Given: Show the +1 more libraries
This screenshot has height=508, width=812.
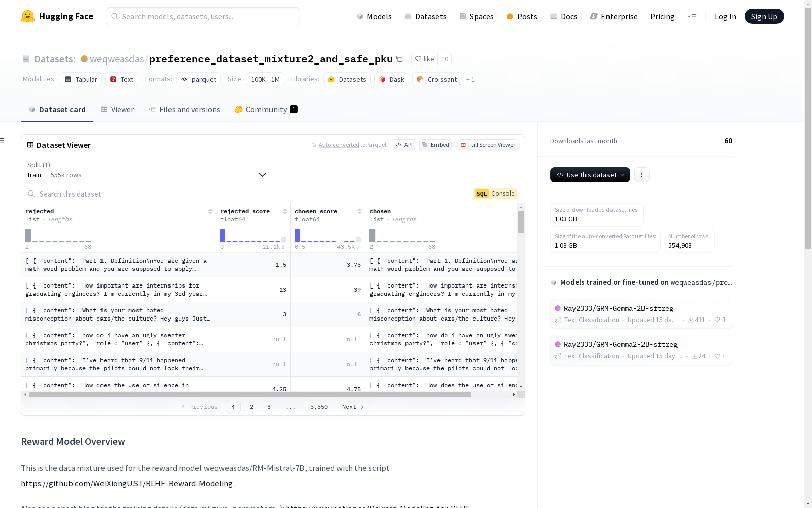Looking at the screenshot, I should click(470, 79).
